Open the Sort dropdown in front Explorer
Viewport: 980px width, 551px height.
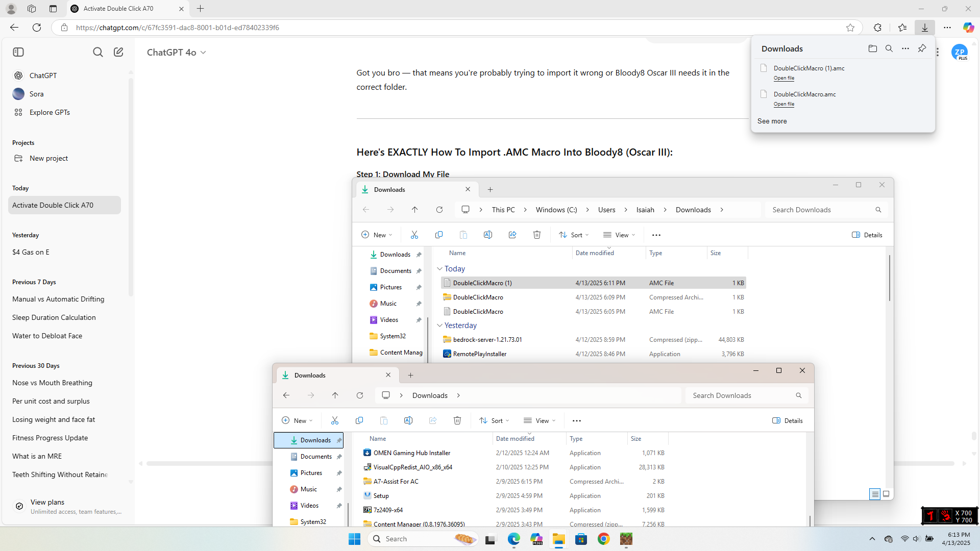point(494,420)
